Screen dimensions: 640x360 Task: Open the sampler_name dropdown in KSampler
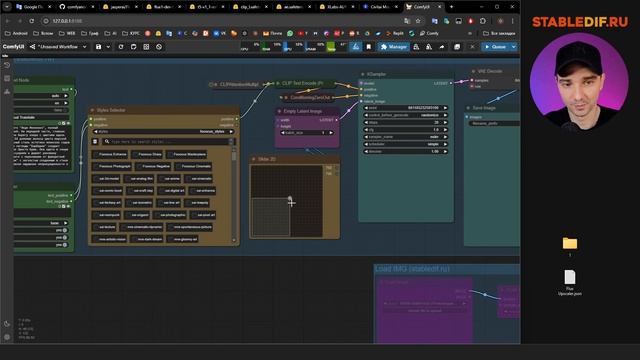pyautogui.click(x=406, y=137)
